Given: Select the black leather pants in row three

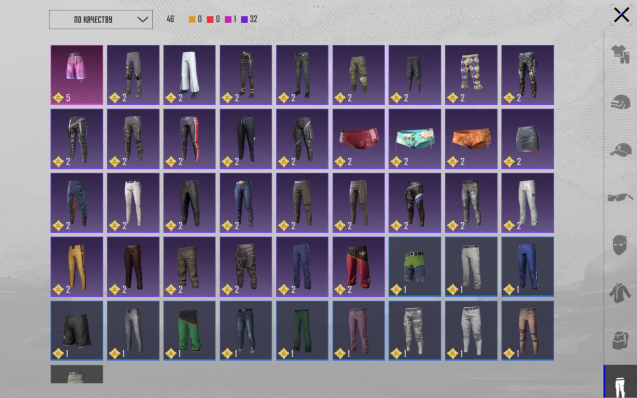Looking at the screenshot, I should (189, 203).
